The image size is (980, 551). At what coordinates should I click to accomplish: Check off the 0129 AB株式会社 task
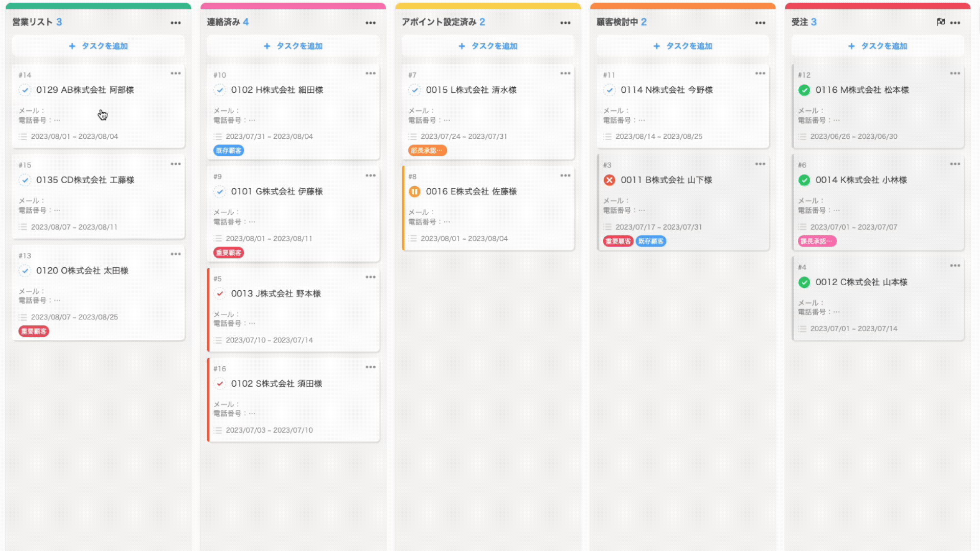25,90
